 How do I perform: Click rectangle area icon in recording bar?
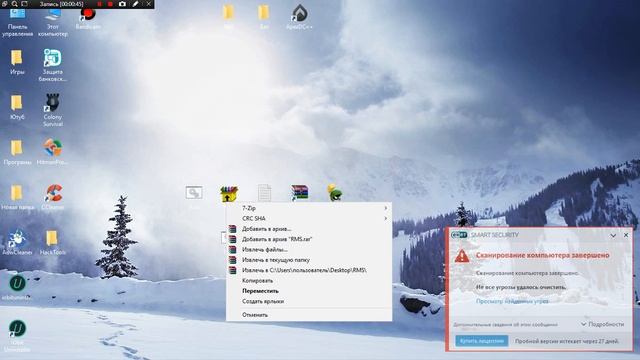click(x=24, y=4)
